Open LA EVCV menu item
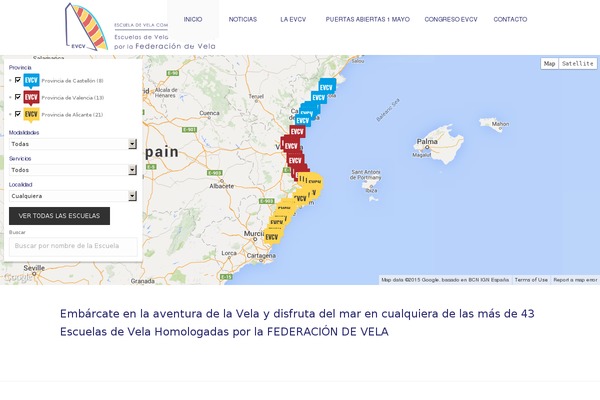Image resolution: width=600 pixels, height=400 pixels. 293,19
